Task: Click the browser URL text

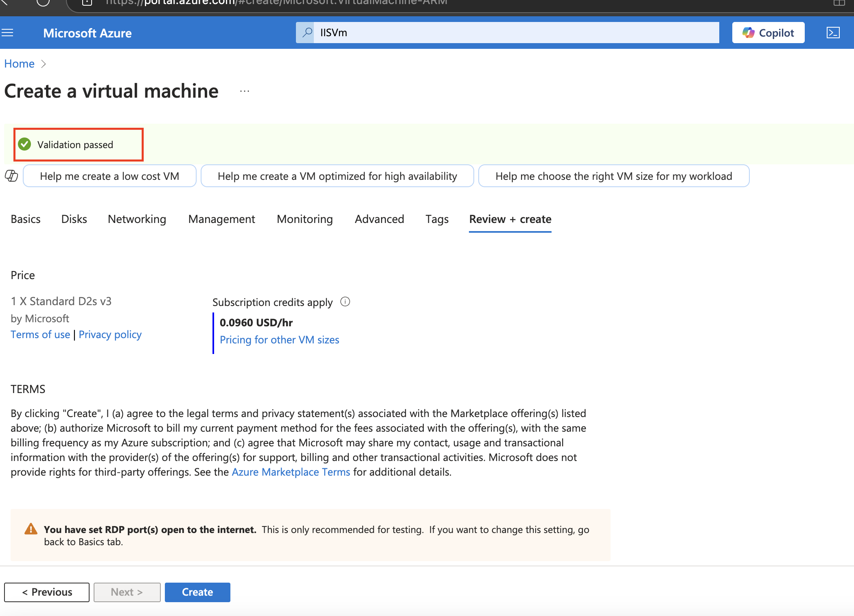Action: pyautogui.click(x=276, y=2)
